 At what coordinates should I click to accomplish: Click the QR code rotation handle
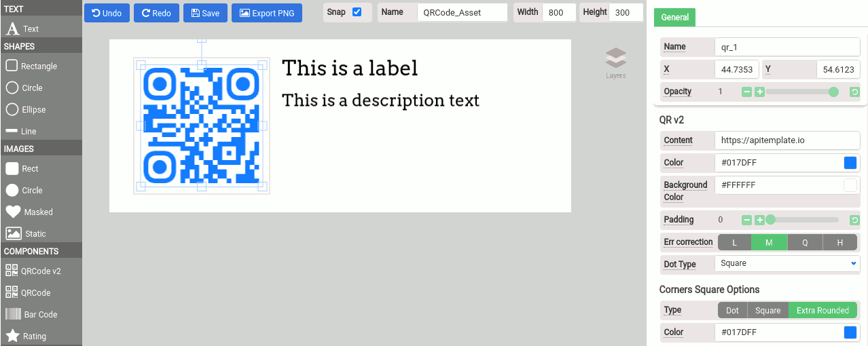(x=202, y=40)
